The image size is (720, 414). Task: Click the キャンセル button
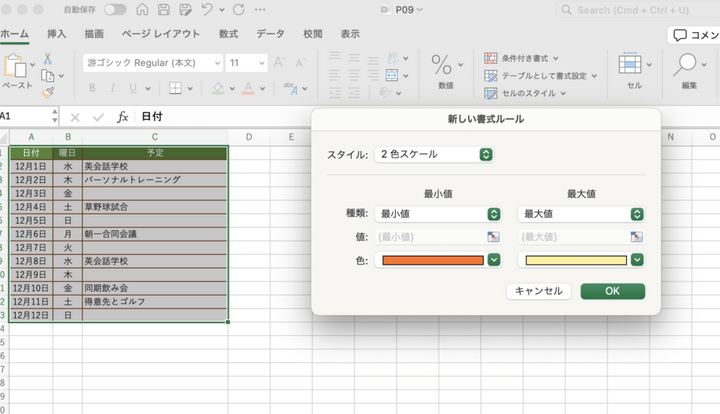coord(539,291)
